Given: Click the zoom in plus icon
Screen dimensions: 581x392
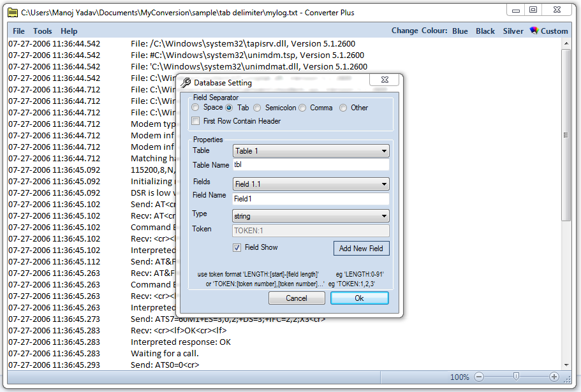Looking at the screenshot, I should (x=554, y=377).
